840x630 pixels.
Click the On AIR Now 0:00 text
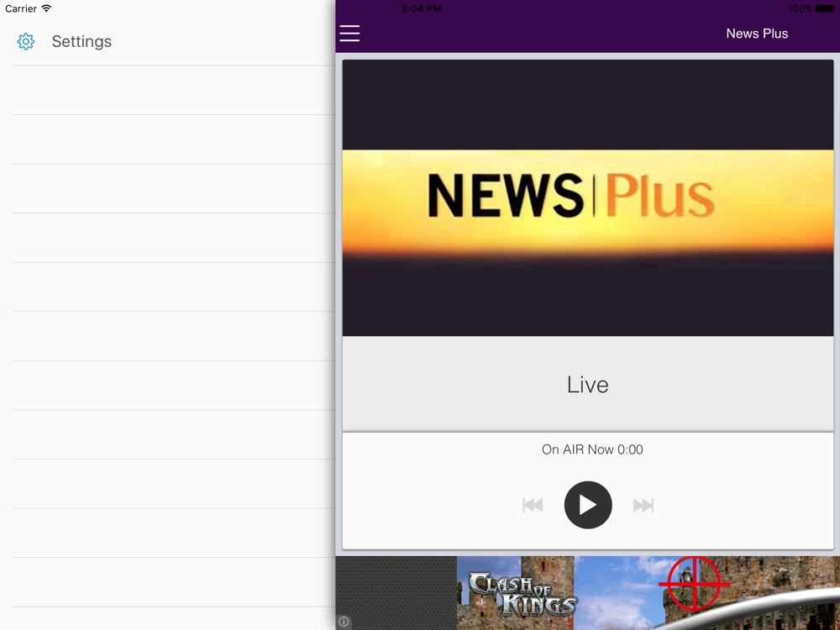coord(592,449)
